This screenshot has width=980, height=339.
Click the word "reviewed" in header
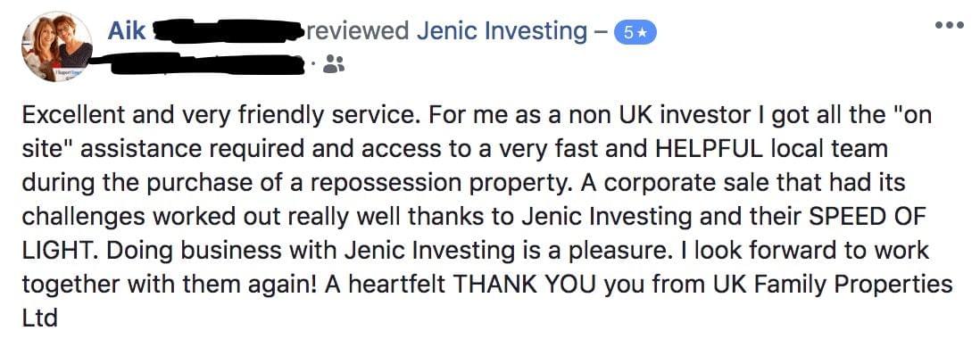coord(358,30)
